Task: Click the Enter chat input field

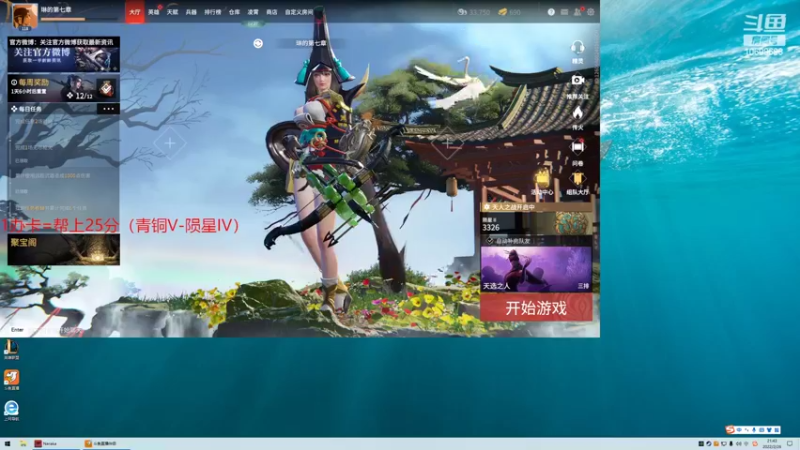Action: click(x=47, y=330)
